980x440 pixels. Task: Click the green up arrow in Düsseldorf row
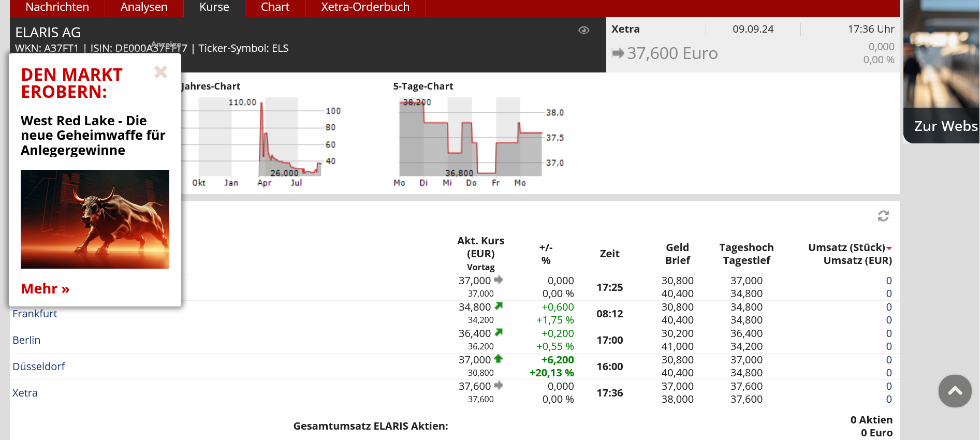click(499, 359)
